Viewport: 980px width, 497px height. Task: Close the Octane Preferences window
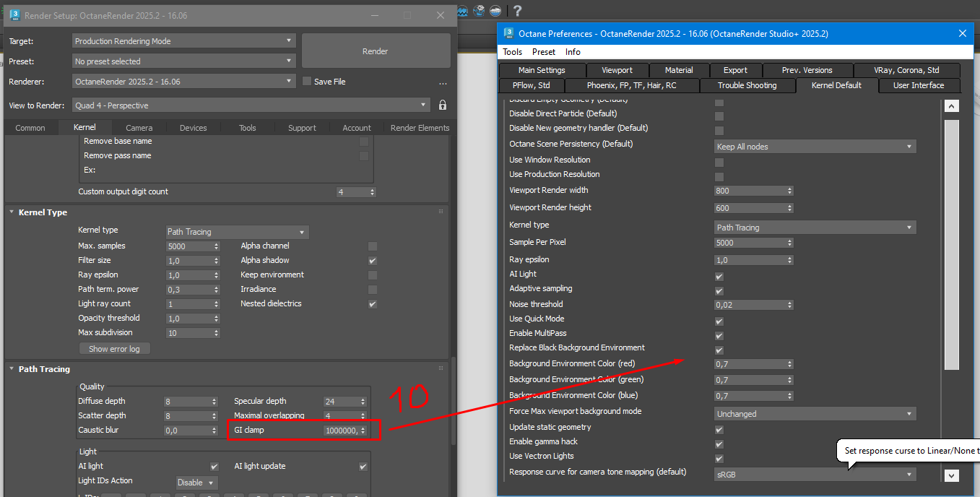[x=962, y=33]
